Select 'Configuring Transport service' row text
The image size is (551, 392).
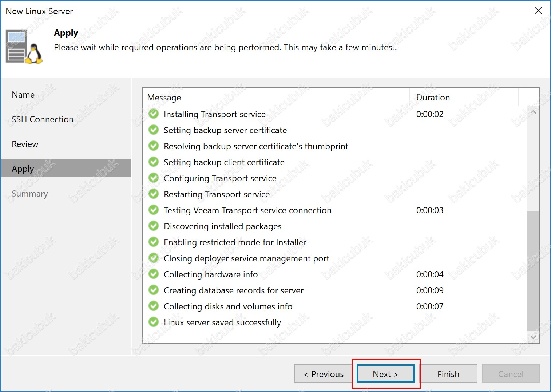(x=220, y=178)
